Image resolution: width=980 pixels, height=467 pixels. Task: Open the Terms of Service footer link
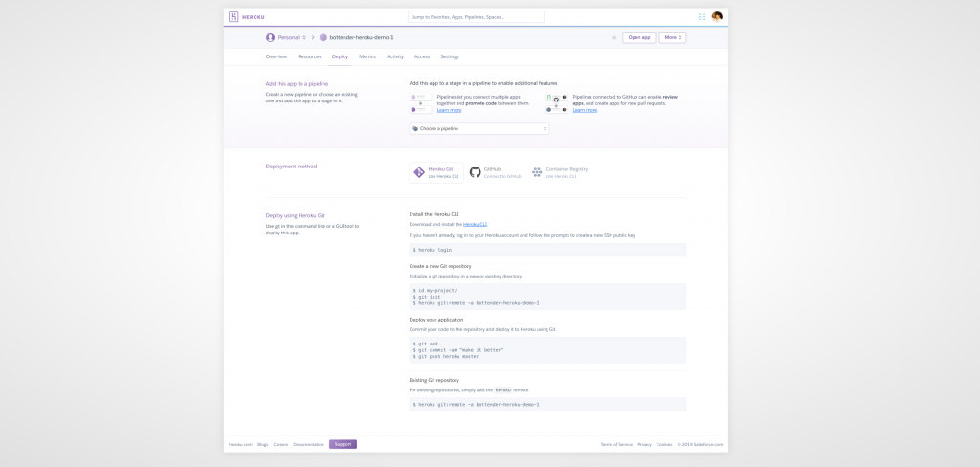click(616, 444)
